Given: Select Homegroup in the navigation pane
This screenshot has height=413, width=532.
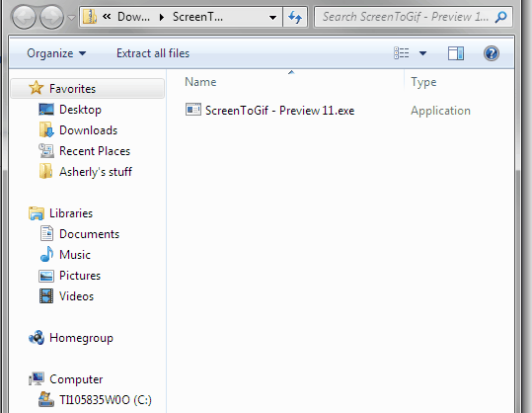Looking at the screenshot, I should pos(81,338).
